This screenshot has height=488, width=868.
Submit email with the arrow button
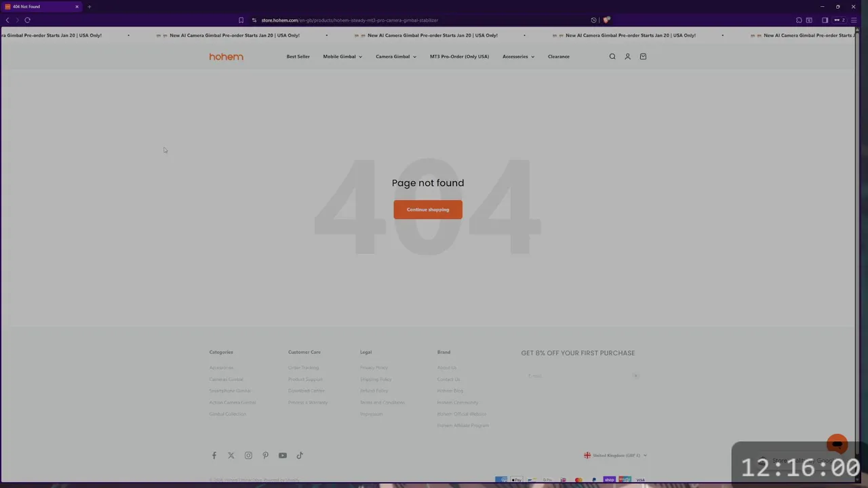635,375
